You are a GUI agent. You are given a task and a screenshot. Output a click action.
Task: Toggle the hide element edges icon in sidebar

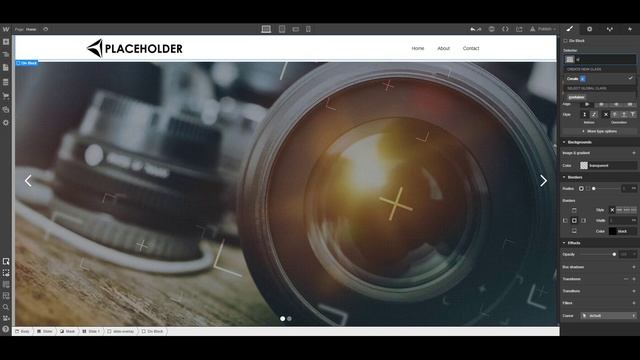[6, 273]
